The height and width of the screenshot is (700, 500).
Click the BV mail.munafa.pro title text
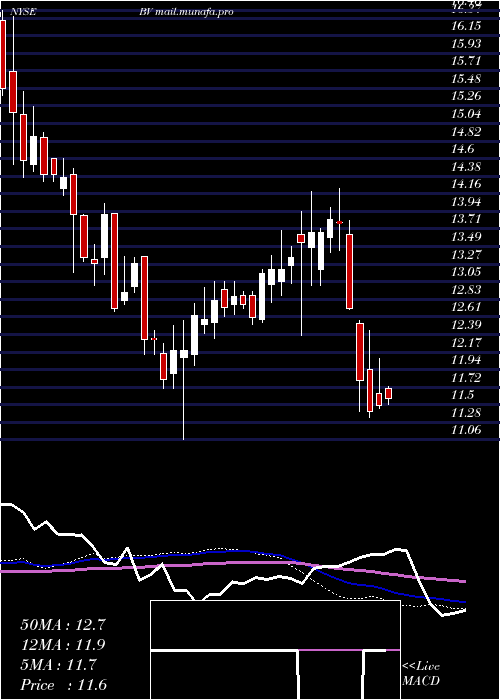[x=186, y=12]
